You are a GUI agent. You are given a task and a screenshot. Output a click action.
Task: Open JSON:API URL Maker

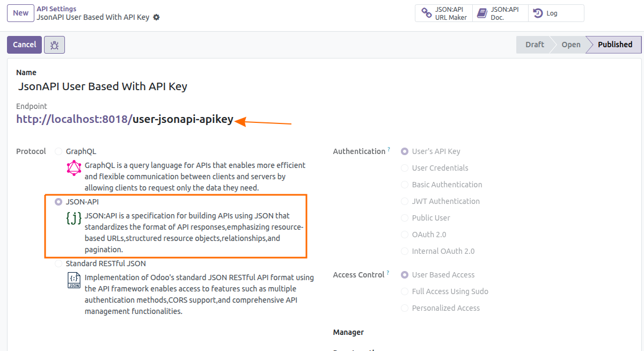pyautogui.click(x=443, y=13)
